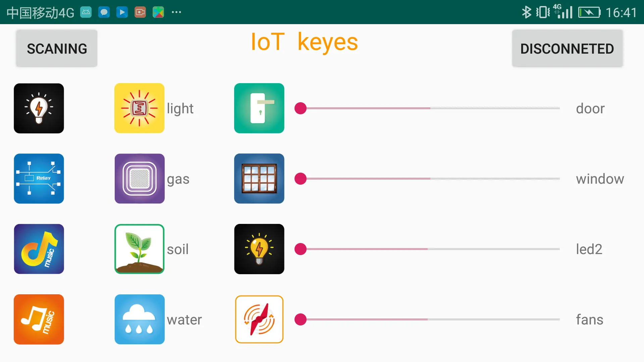Open the window sensor icon
Screen dimensions: 644x362
click(x=259, y=178)
